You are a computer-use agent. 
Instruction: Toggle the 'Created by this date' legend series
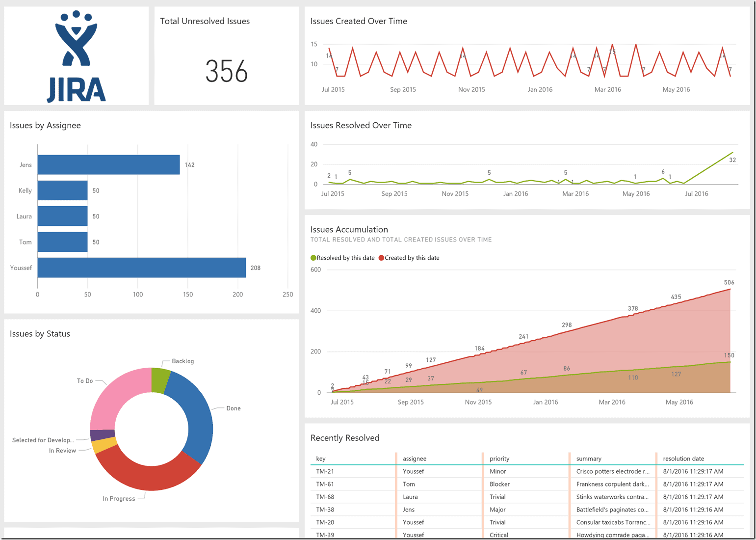coord(412,257)
